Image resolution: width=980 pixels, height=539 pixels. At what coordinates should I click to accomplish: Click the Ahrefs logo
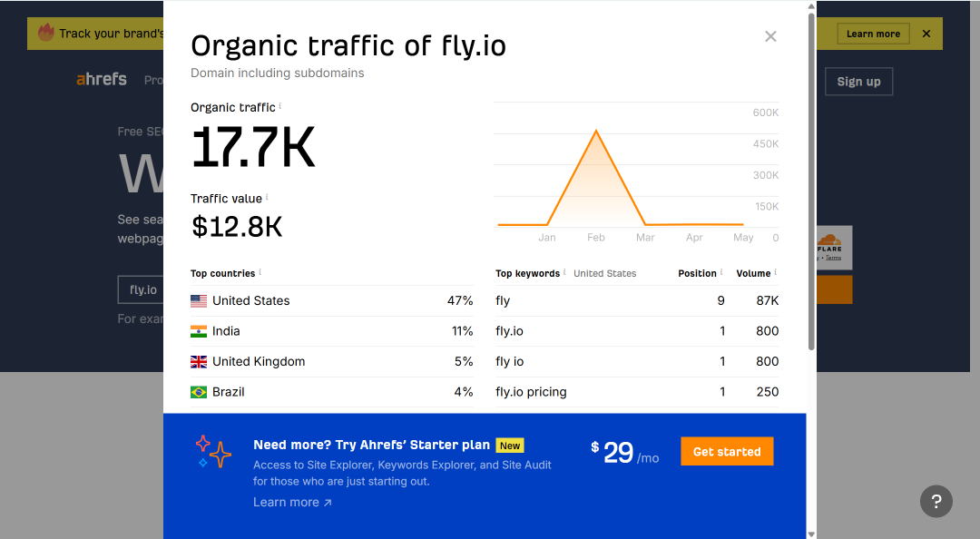coord(102,80)
